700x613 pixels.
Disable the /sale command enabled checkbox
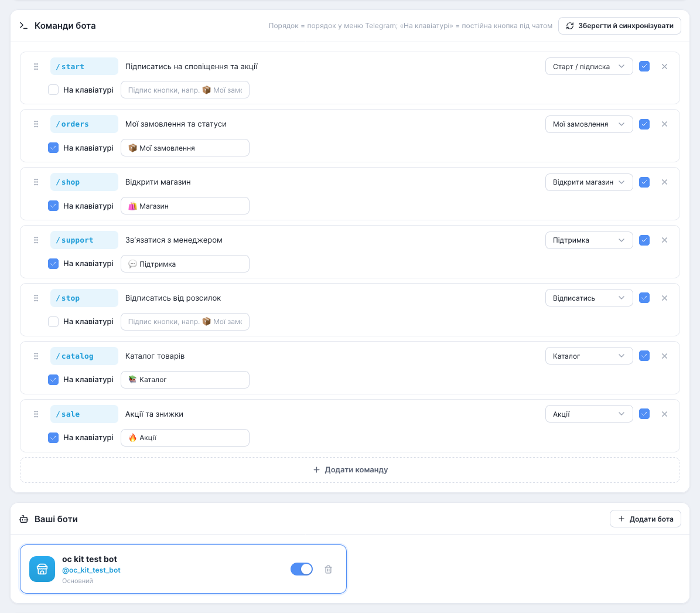coord(644,414)
